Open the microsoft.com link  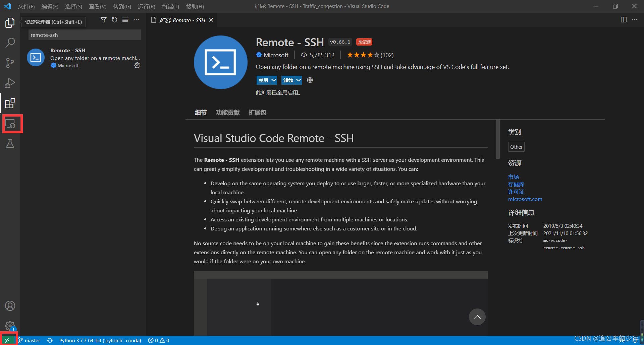(x=525, y=199)
